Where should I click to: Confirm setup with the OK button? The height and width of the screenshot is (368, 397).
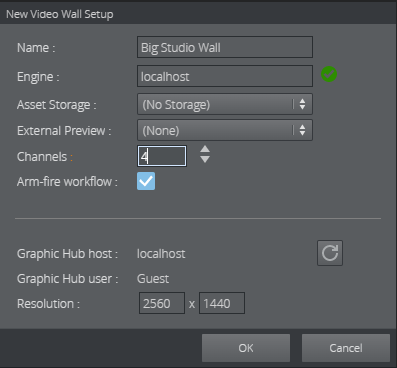[x=246, y=348]
